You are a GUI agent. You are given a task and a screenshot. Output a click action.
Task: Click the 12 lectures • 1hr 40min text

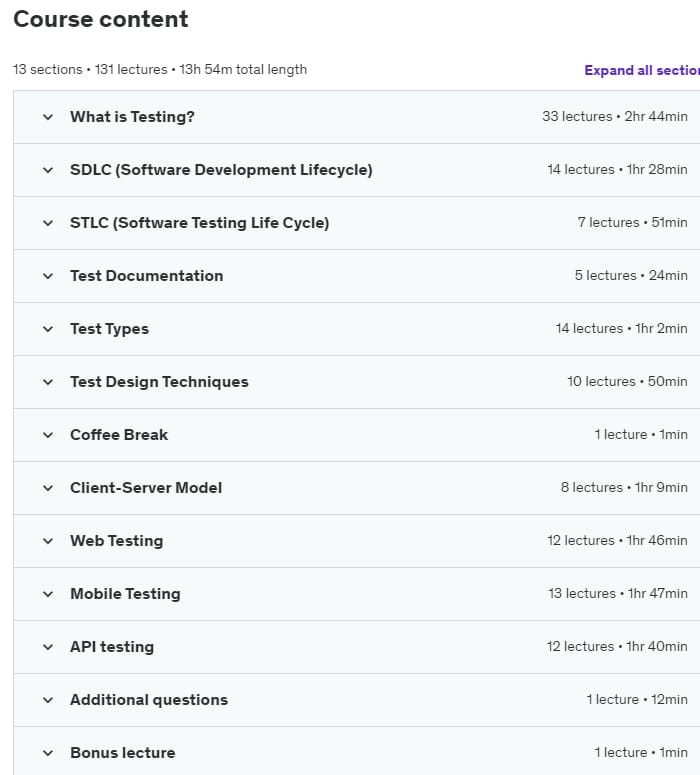click(617, 646)
